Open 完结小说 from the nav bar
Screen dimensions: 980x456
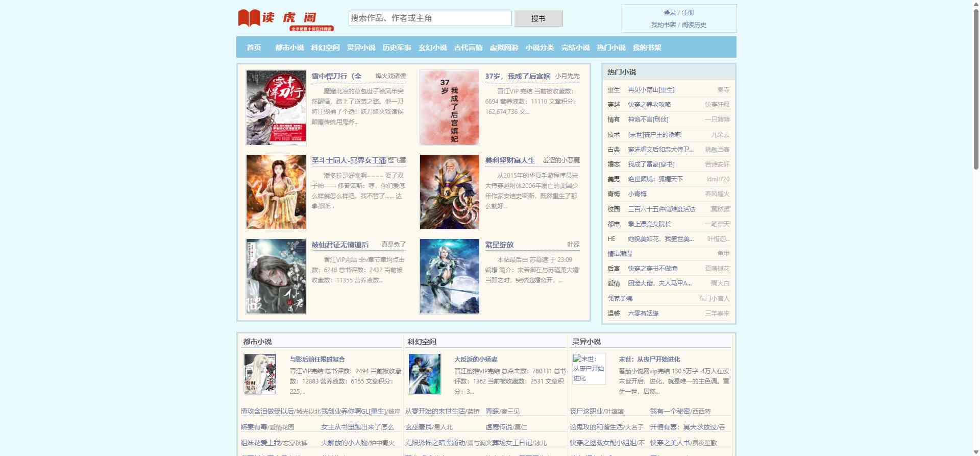tap(575, 47)
